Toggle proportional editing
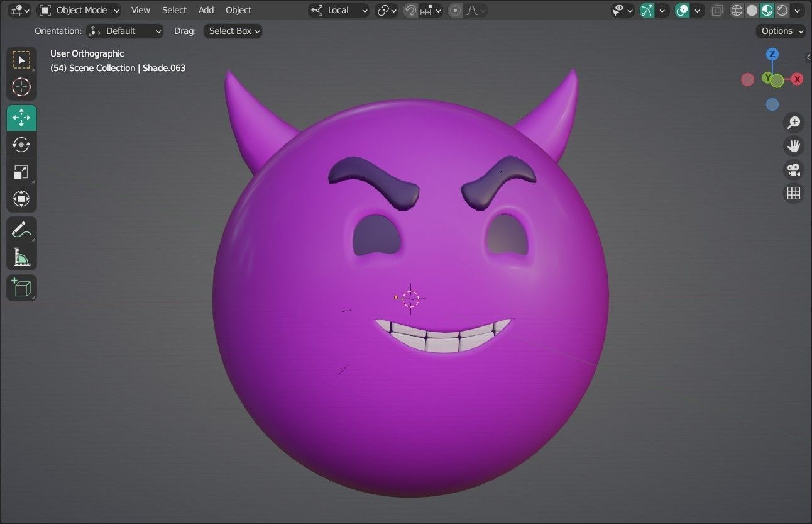This screenshot has height=524, width=812. tap(456, 10)
